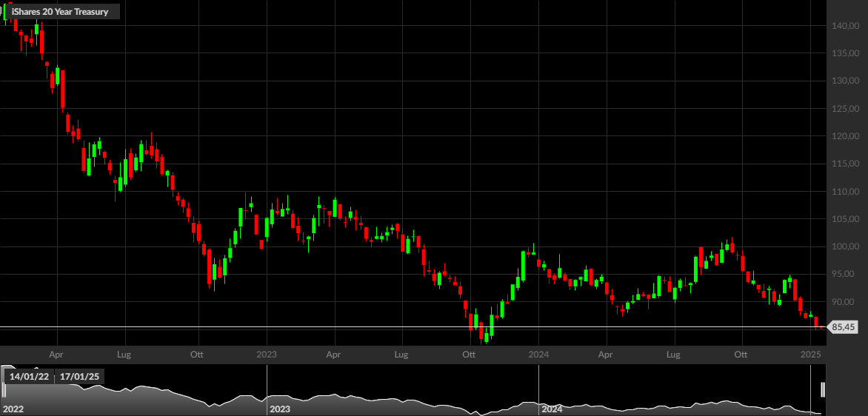Click the 140,00 price axis label
The width and height of the screenshot is (868, 416).
click(846, 26)
